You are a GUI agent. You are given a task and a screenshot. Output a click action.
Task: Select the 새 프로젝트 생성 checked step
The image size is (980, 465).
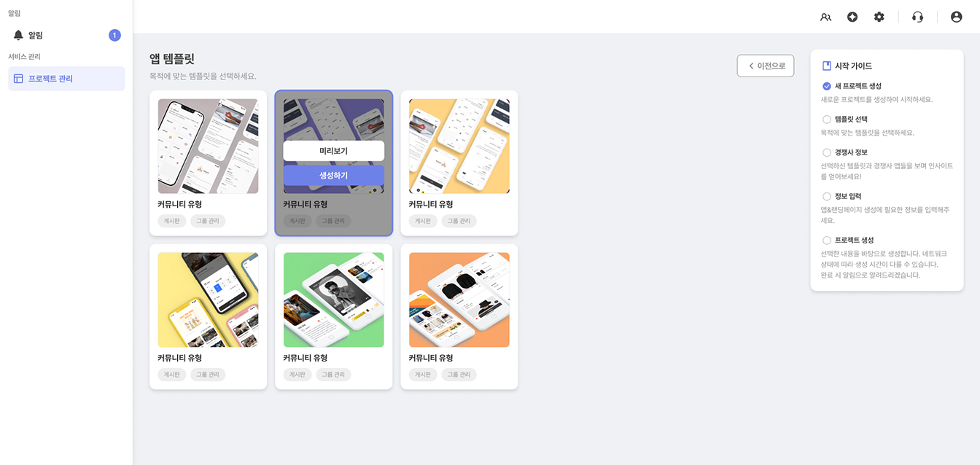(x=827, y=86)
